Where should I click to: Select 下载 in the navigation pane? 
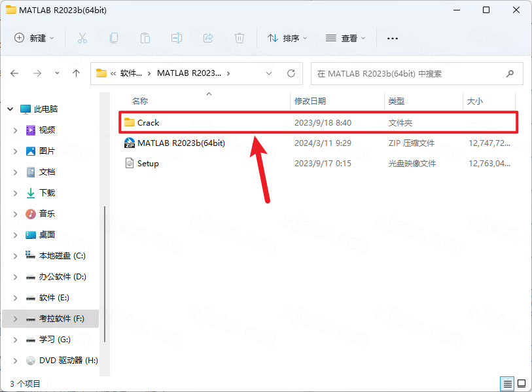coord(47,193)
